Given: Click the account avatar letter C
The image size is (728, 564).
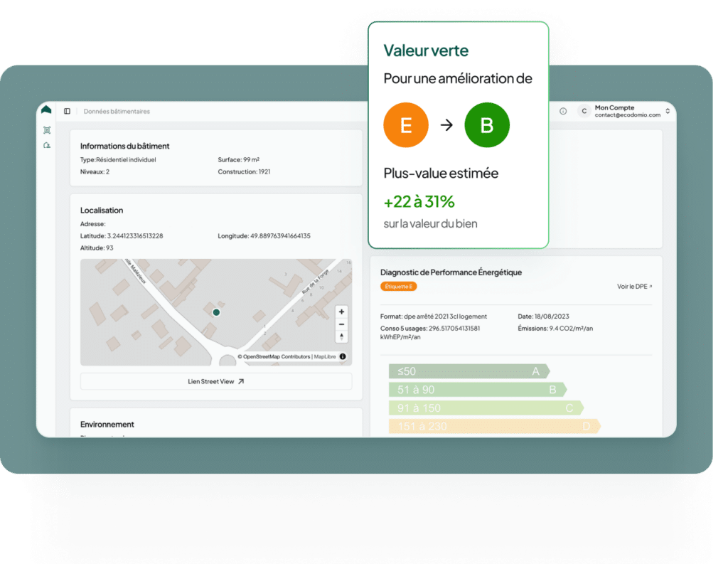Looking at the screenshot, I should click(584, 111).
